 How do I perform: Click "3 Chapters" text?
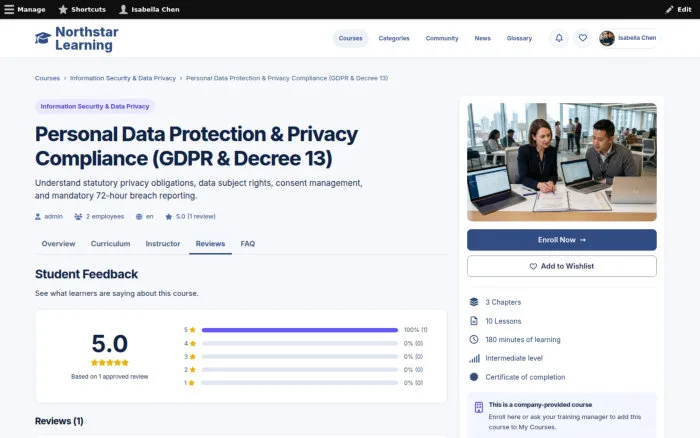coord(503,302)
